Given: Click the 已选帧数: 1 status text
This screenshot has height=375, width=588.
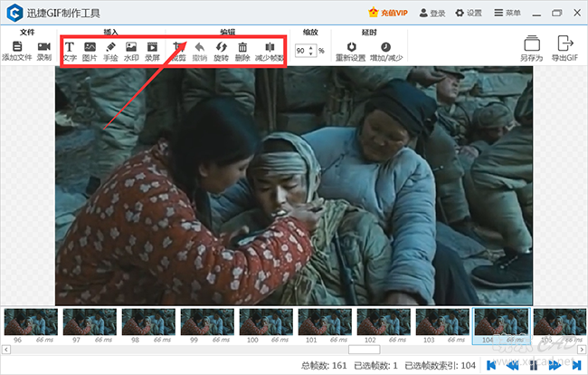Looking at the screenshot, I should (375, 365).
